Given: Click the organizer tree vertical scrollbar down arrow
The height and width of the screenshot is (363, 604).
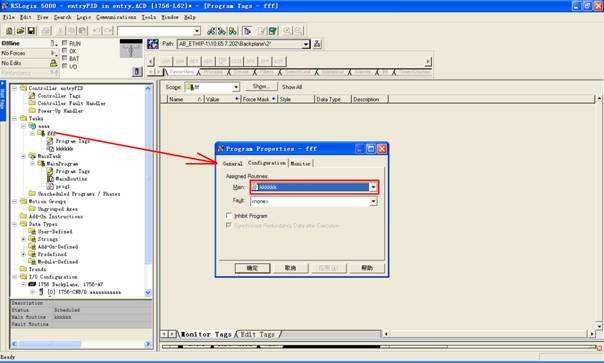Looking at the screenshot, I should click(x=148, y=292).
